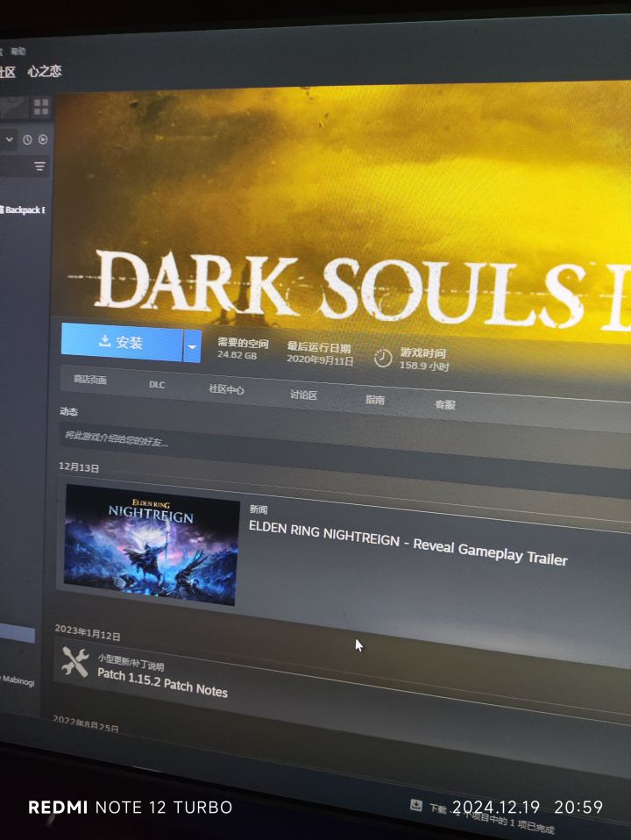This screenshot has width=631, height=840.
Task: Click the blue 安装 install button
Action: pyautogui.click(x=122, y=341)
